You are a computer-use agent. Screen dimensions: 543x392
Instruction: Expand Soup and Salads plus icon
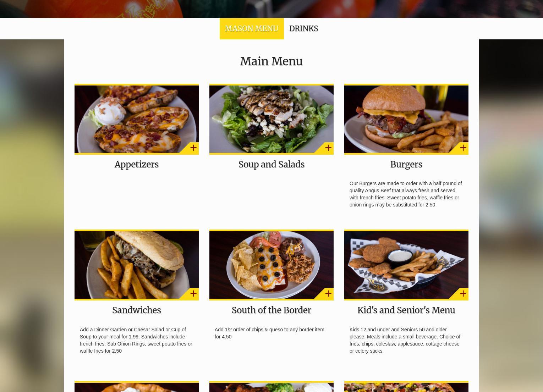pyautogui.click(x=328, y=148)
